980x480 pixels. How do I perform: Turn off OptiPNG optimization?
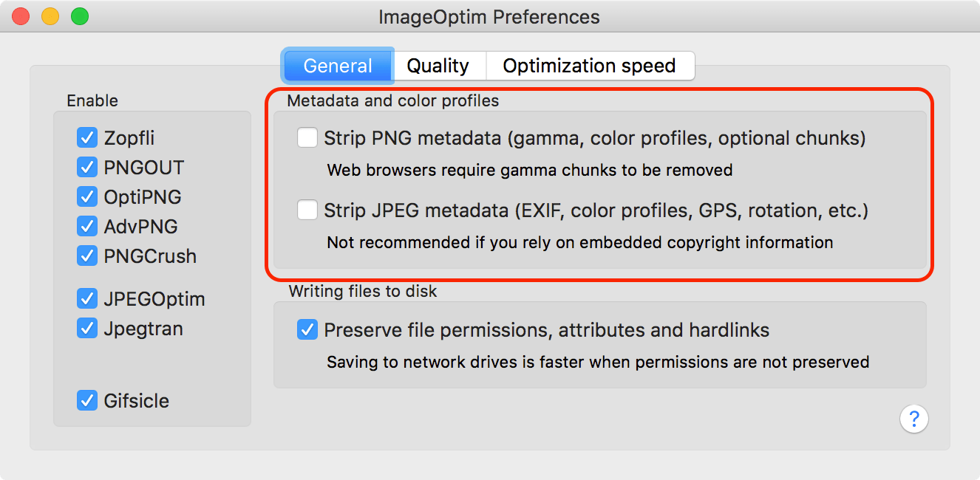pyautogui.click(x=87, y=197)
